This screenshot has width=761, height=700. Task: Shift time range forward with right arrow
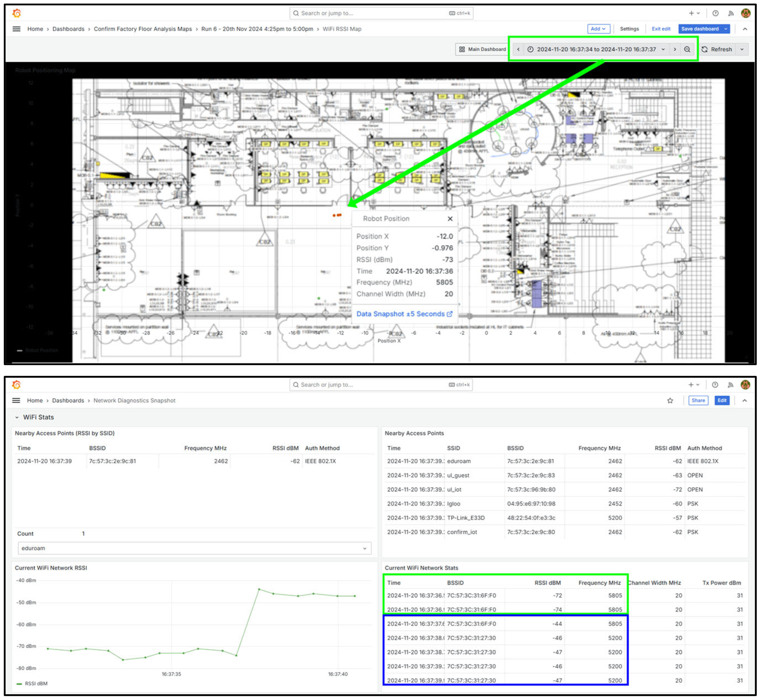point(674,49)
